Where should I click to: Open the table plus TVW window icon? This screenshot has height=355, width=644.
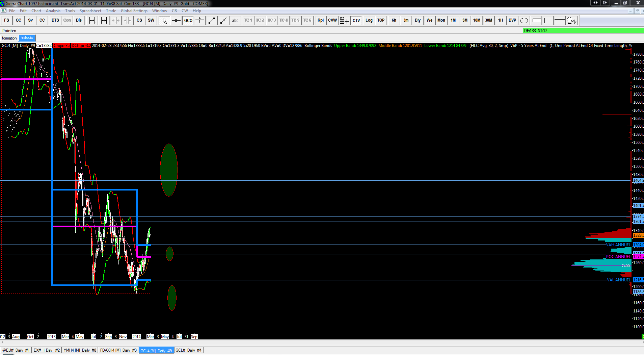tap(344, 20)
